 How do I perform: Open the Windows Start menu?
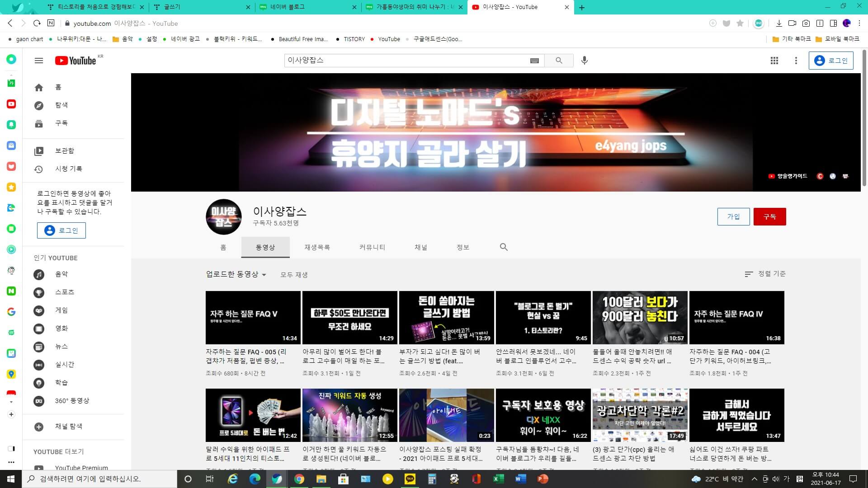[x=11, y=479]
